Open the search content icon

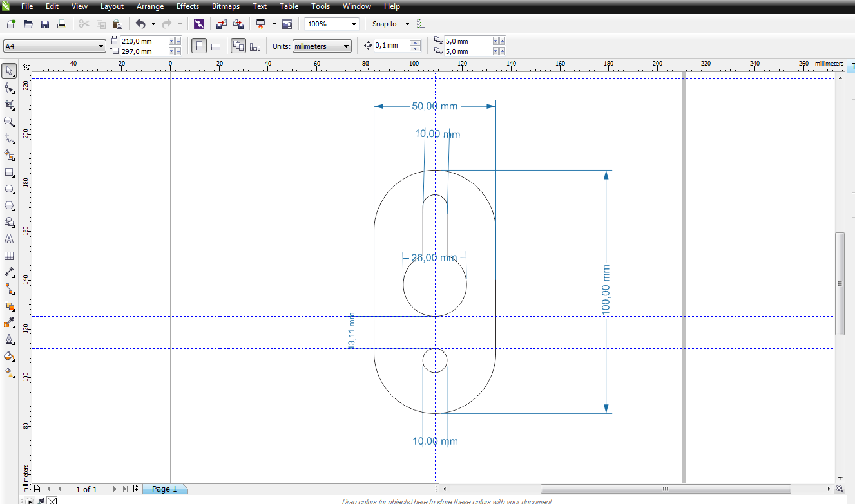198,24
